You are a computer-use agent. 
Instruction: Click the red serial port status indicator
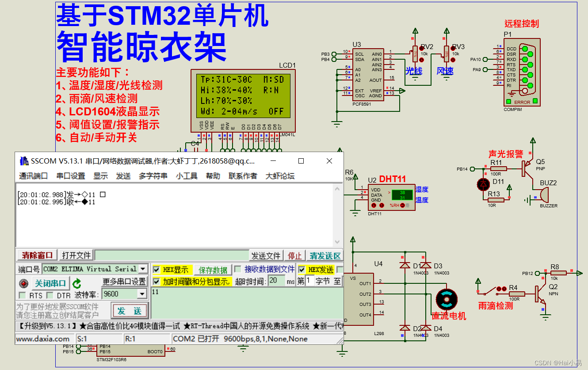click(x=24, y=283)
